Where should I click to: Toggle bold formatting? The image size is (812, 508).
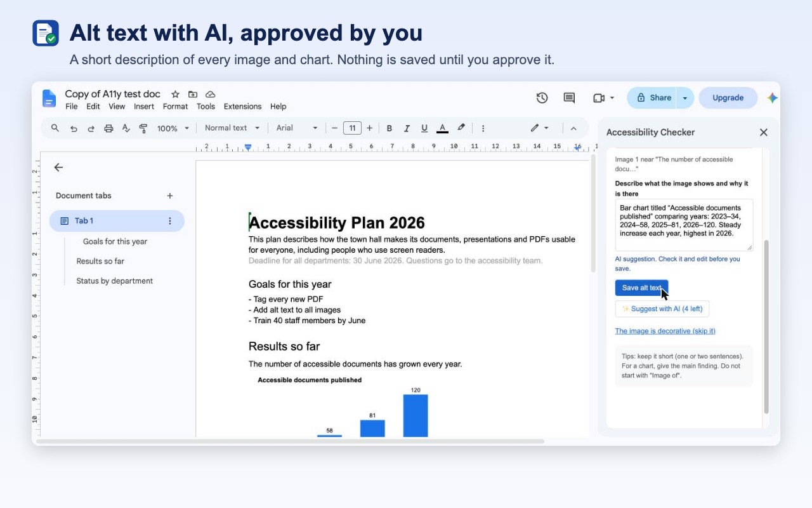click(390, 128)
